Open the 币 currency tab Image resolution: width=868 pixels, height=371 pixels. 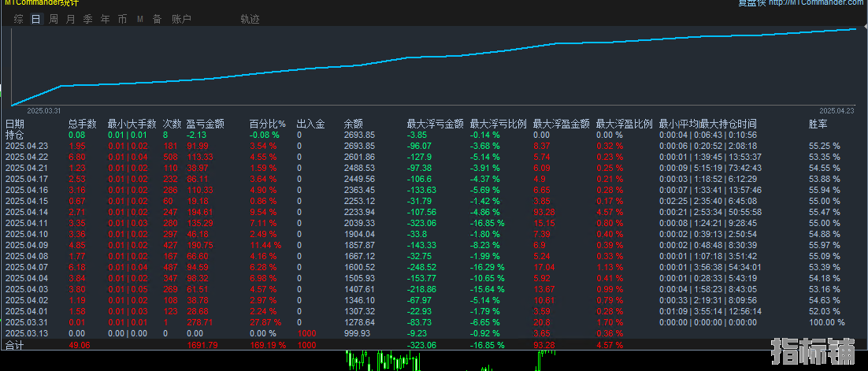tap(122, 20)
